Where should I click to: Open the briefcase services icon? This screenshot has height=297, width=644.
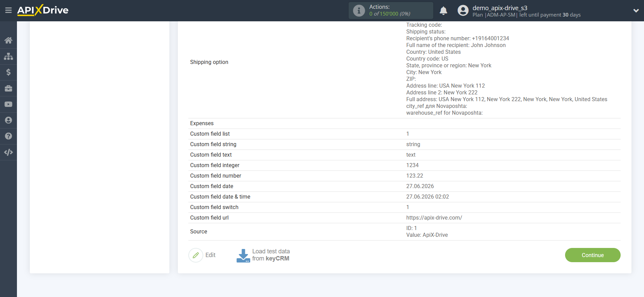coord(8,88)
